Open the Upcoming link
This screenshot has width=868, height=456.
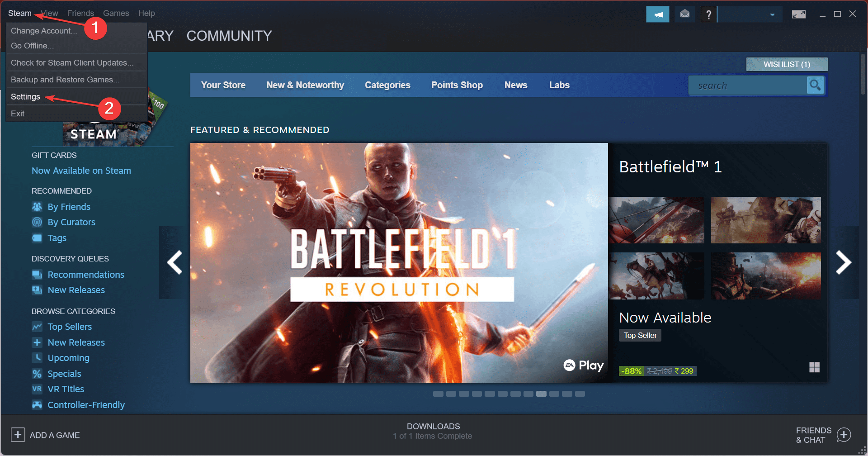tap(69, 358)
